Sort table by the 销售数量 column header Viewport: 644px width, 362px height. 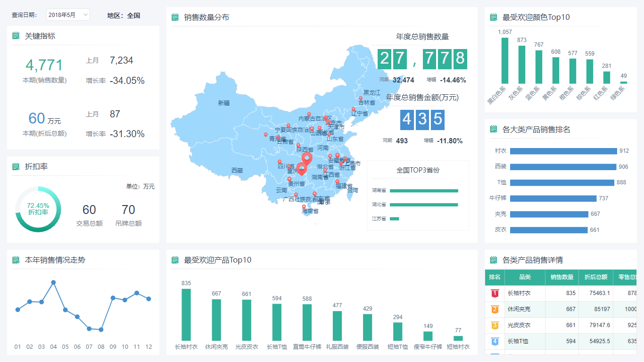(x=562, y=277)
